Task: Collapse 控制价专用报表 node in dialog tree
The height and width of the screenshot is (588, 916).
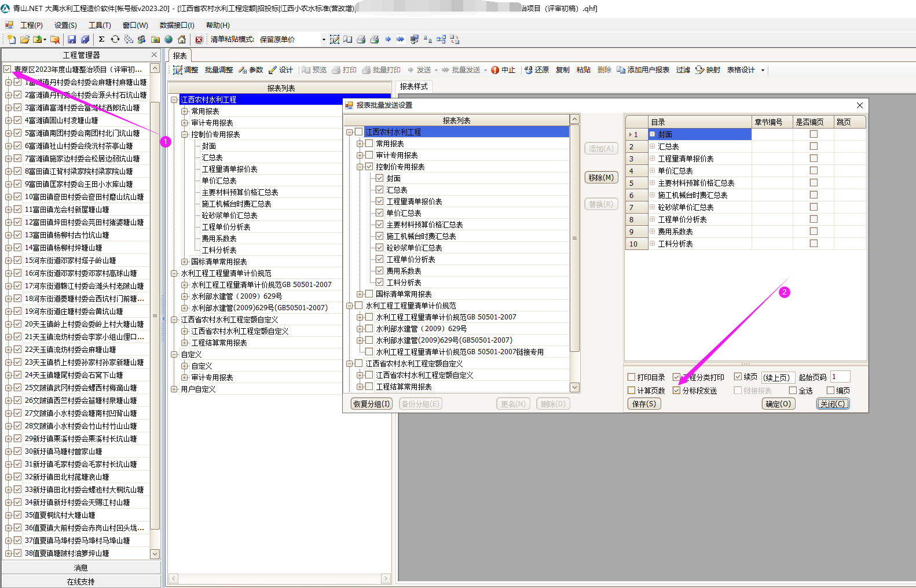Action: pos(360,167)
